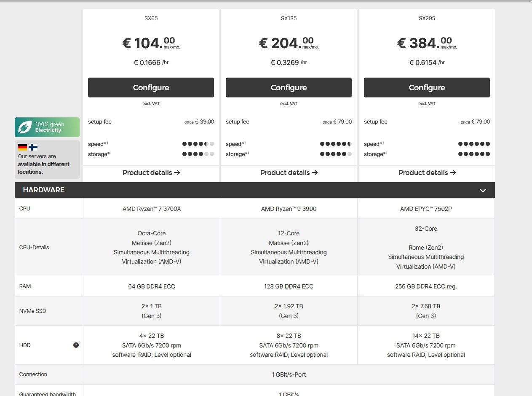532x396 pixels.
Task: Click the SX65 price € 104.00
Action: 151,43
